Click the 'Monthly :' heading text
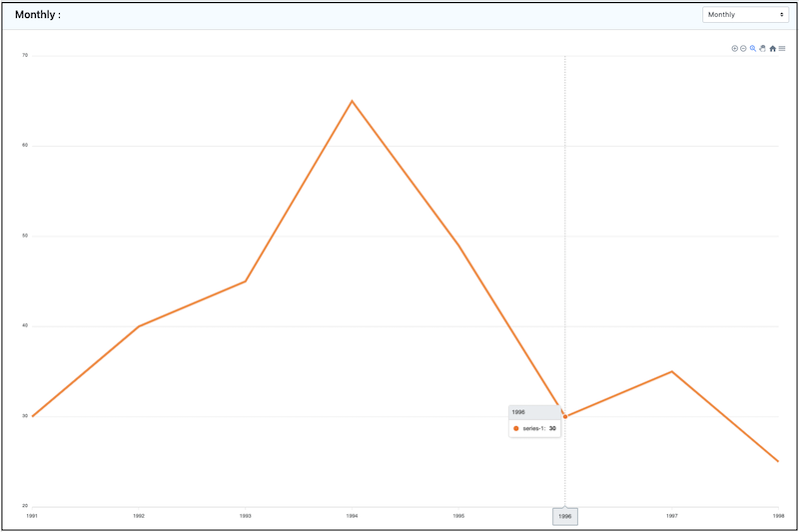799x532 pixels. (38, 15)
